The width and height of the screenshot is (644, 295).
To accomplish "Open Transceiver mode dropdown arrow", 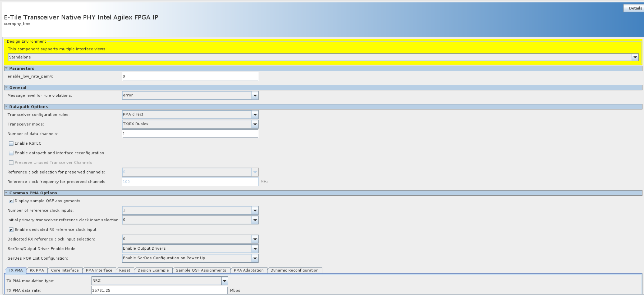I will coord(255,124).
